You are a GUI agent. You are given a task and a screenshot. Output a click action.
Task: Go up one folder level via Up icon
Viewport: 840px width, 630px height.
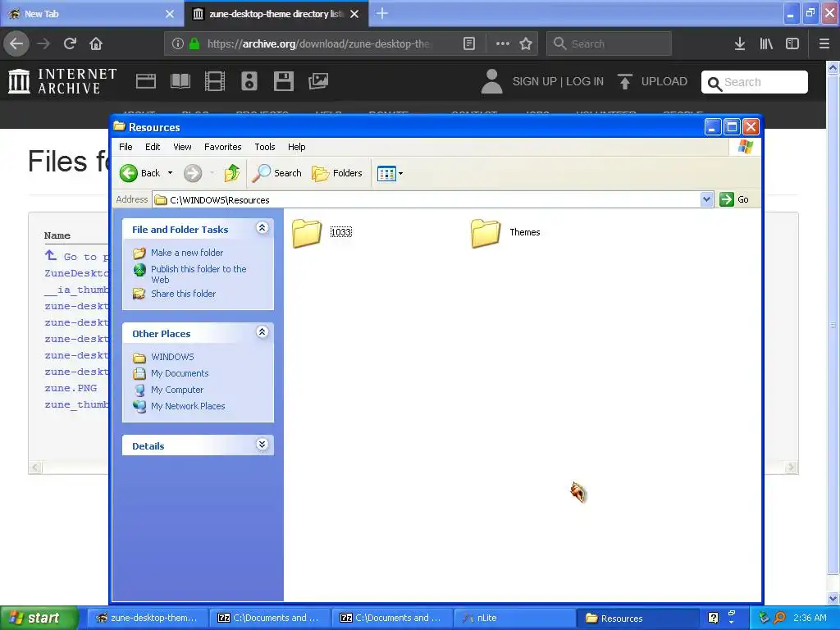pos(232,173)
